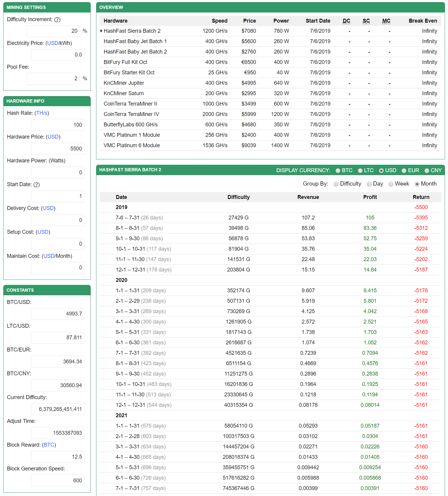
Task: Open the Difficulty Increment help link
Action: [x=57, y=19]
